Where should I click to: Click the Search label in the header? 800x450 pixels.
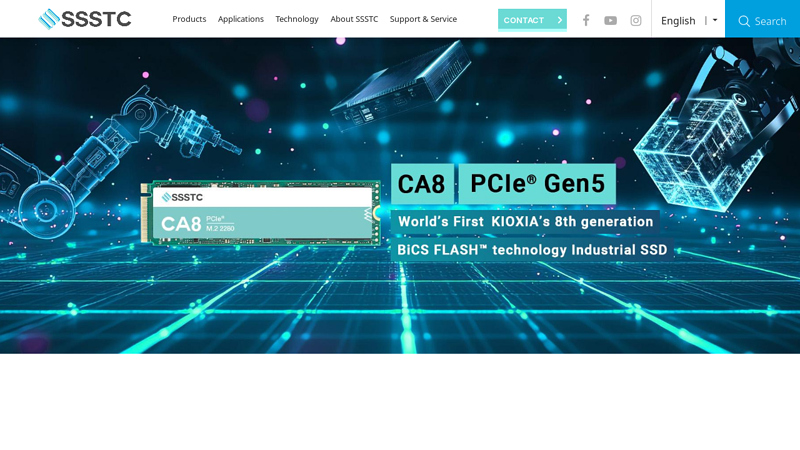coord(770,21)
